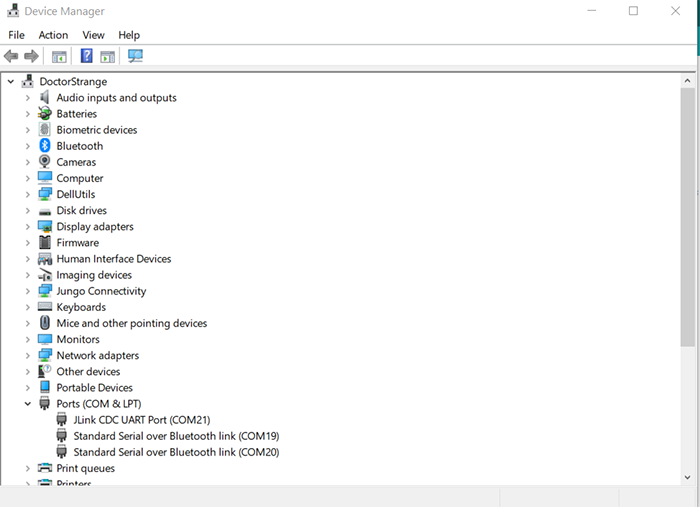This screenshot has width=700, height=507.
Task: Expand the Display adapters category
Action: click(28, 227)
